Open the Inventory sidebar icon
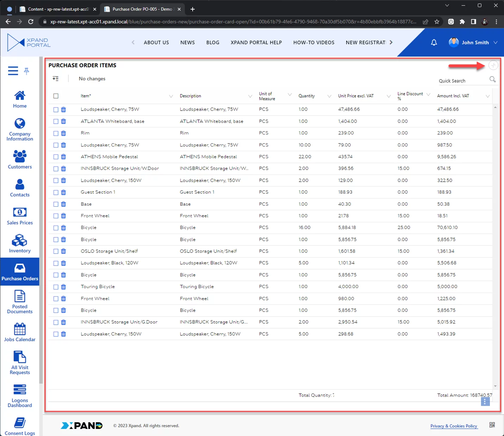This screenshot has width=504, height=436. [20, 244]
